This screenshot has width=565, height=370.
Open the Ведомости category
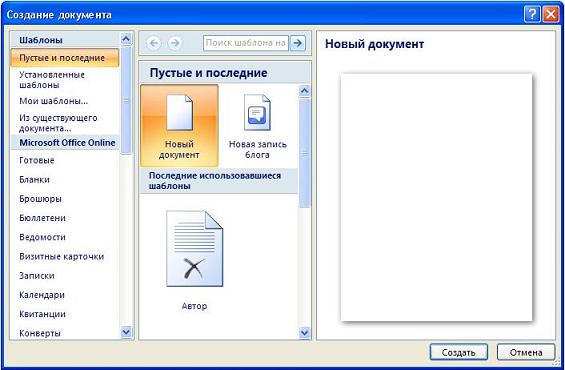[42, 237]
